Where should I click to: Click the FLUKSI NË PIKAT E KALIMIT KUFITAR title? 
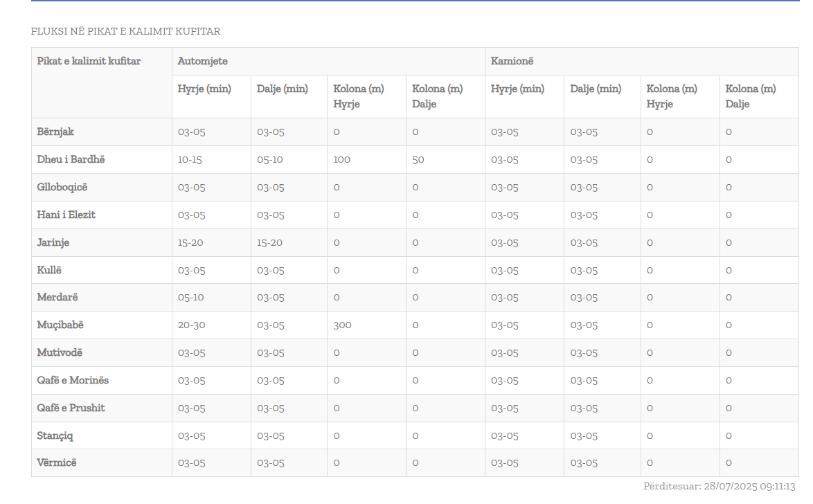125,31
